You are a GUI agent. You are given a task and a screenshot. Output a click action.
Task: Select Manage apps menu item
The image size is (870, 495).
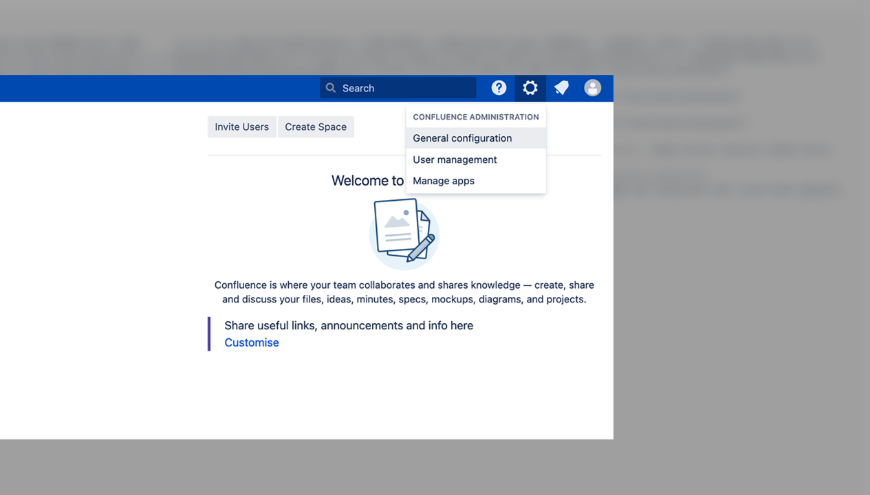pos(476,181)
